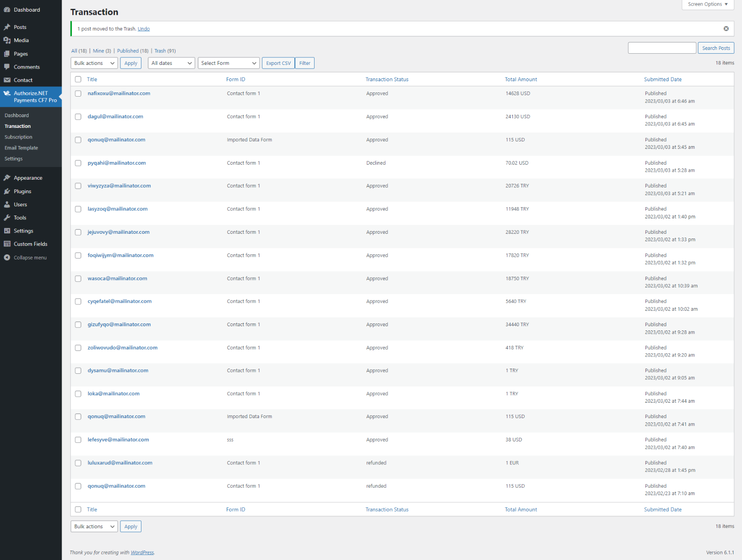Click the Posts pushpin icon
Screen dimensions: 742x560
point(7,27)
